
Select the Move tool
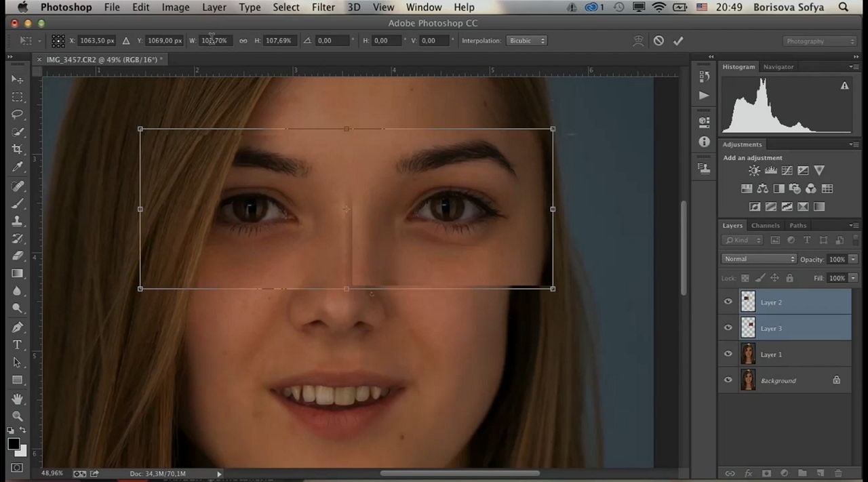coord(18,79)
